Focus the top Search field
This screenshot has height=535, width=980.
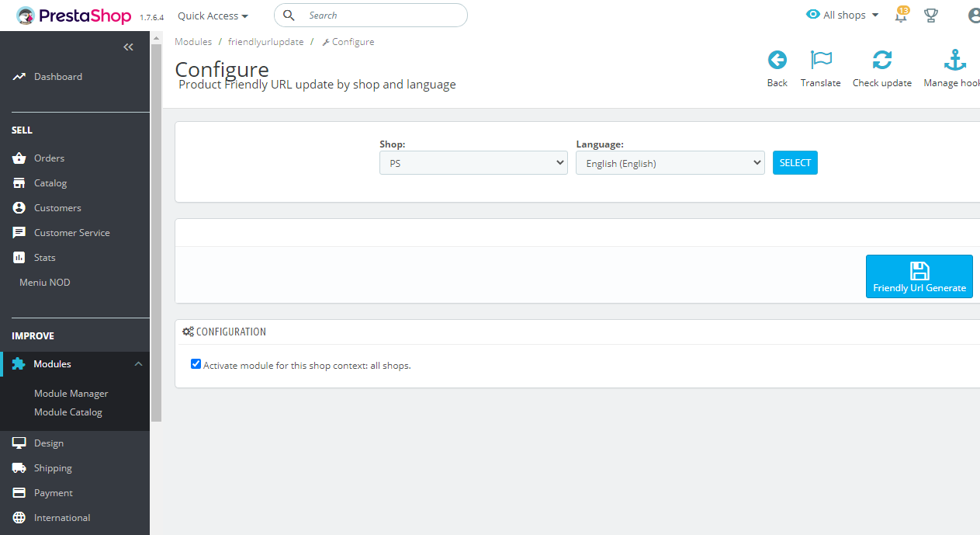(371, 16)
